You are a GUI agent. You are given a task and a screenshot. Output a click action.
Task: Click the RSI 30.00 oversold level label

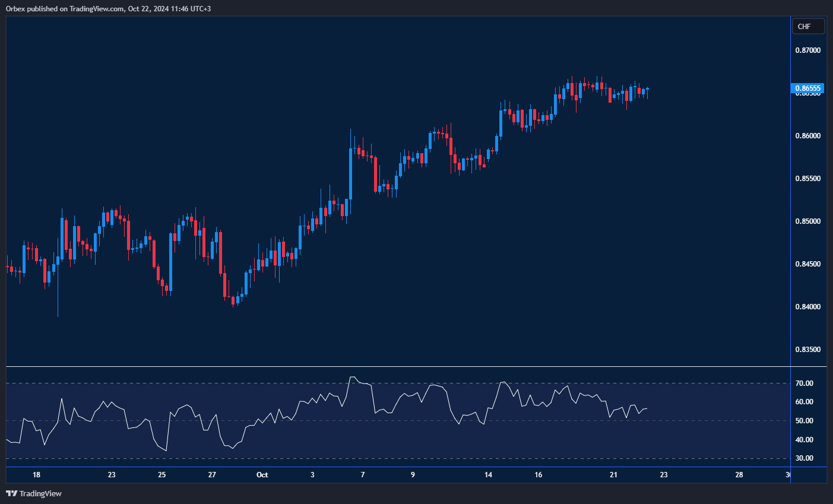(x=805, y=458)
